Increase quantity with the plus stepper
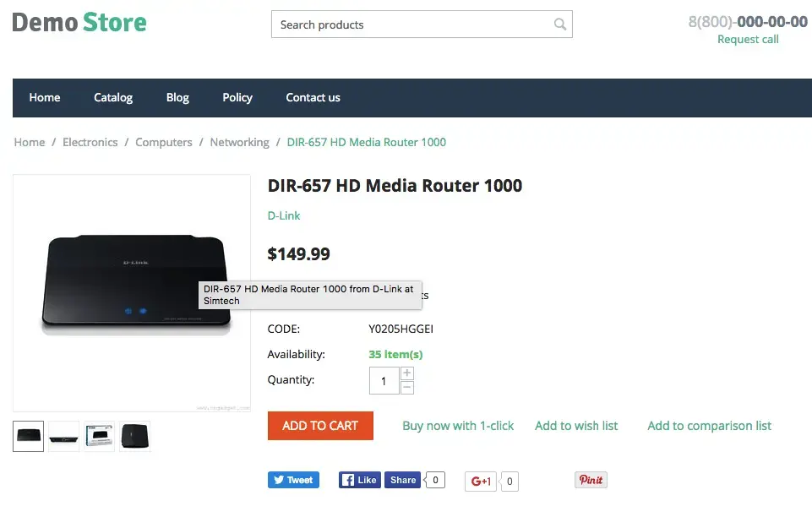Image resolution: width=812 pixels, height=528 pixels. 407,373
